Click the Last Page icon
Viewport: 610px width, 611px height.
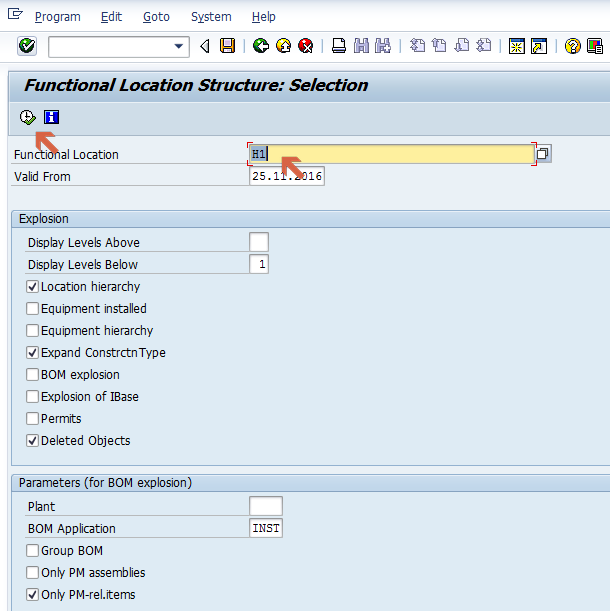[x=484, y=46]
